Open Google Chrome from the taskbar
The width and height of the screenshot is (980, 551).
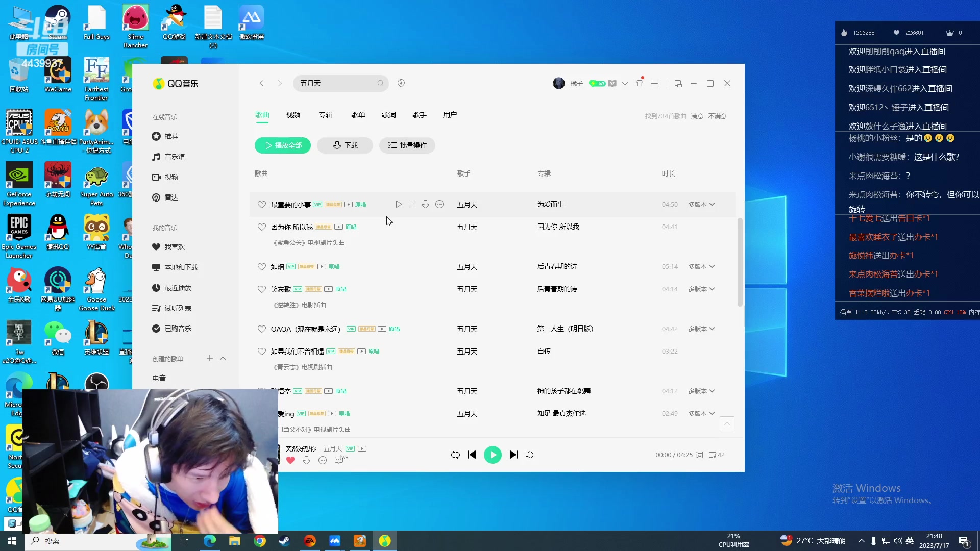coord(260,541)
